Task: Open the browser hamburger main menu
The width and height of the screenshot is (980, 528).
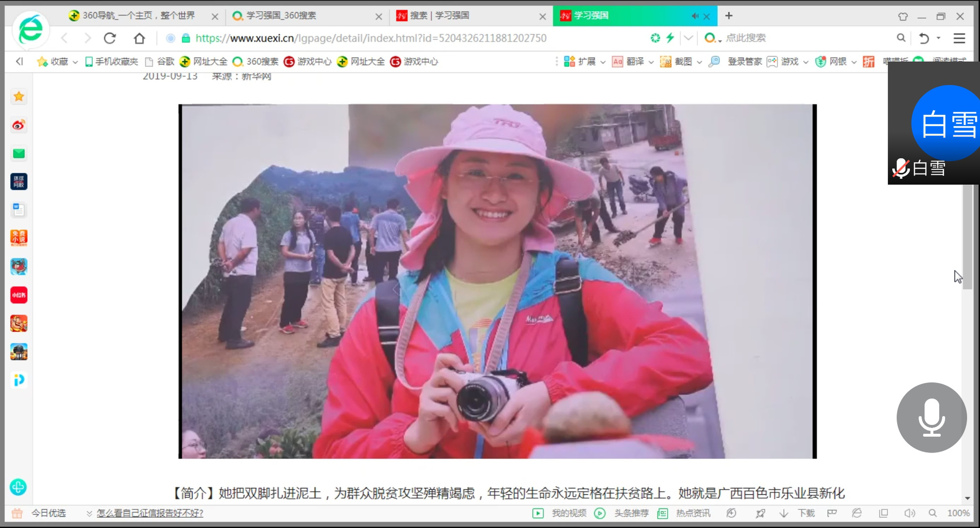Action: (959, 38)
